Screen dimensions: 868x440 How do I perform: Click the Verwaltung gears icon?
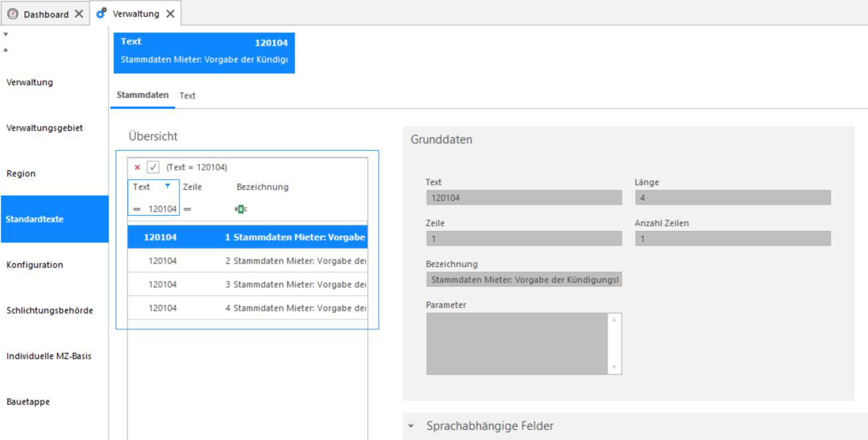click(102, 13)
